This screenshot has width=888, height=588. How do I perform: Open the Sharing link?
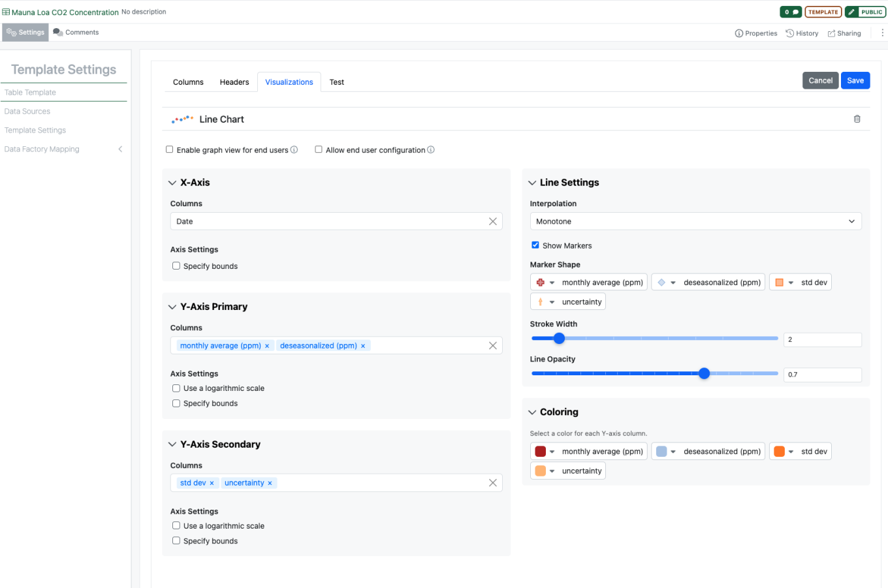click(844, 33)
